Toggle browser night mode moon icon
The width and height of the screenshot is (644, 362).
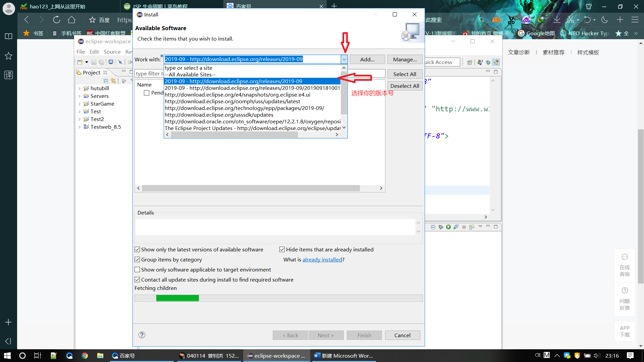pyautogui.click(x=605, y=20)
